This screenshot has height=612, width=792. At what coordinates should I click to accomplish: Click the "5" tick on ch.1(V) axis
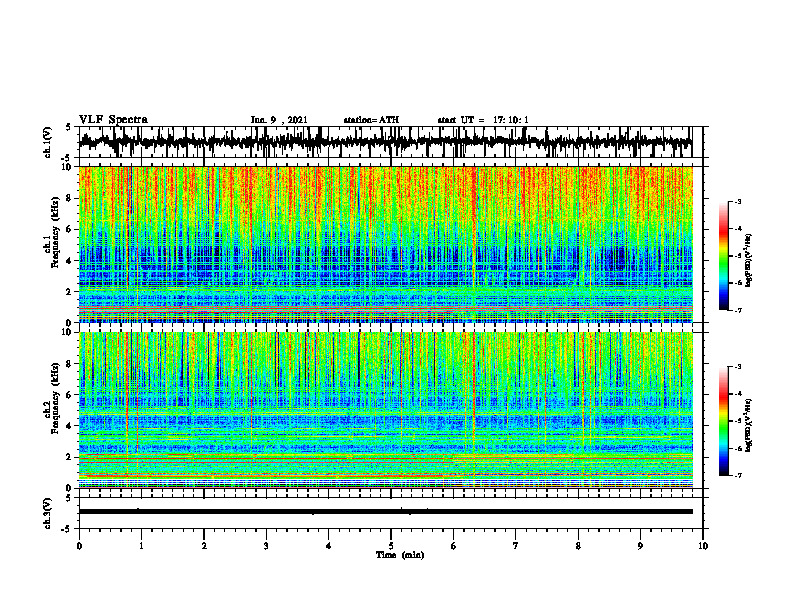(68, 128)
